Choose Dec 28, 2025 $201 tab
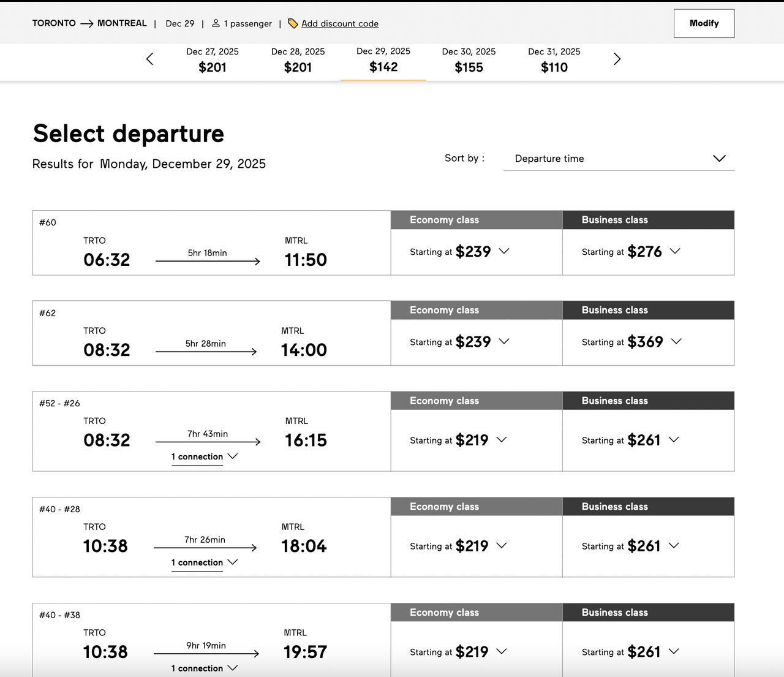 click(298, 60)
